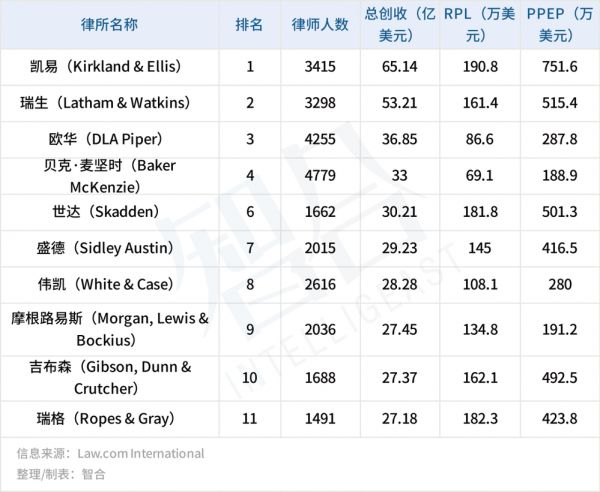Click the 律所名称 column header
Image resolution: width=600 pixels, height=492 pixels.
tap(110, 24)
